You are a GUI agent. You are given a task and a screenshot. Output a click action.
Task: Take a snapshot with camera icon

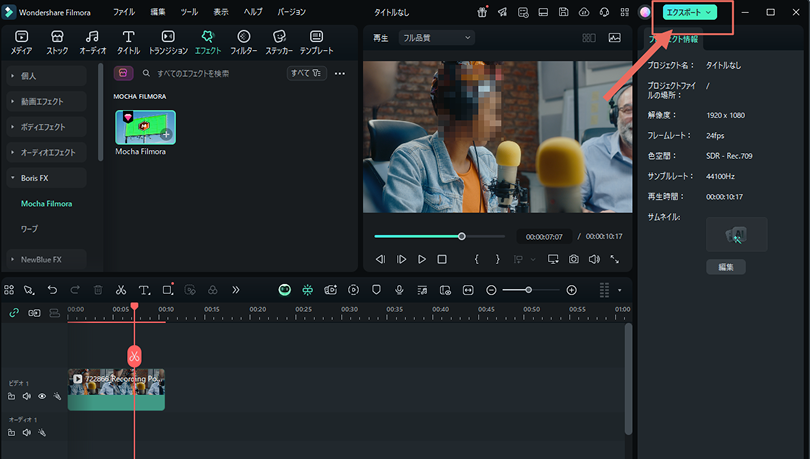(x=573, y=259)
